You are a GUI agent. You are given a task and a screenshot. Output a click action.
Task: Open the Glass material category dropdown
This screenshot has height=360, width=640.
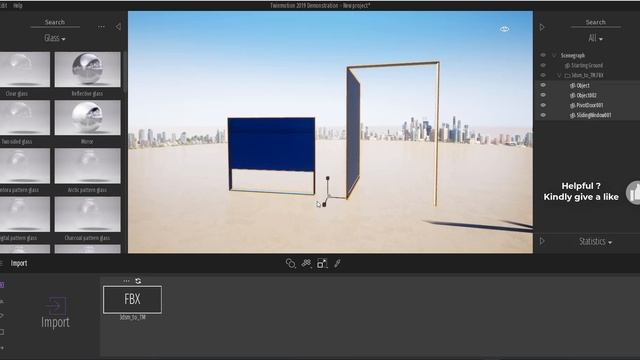(x=55, y=38)
